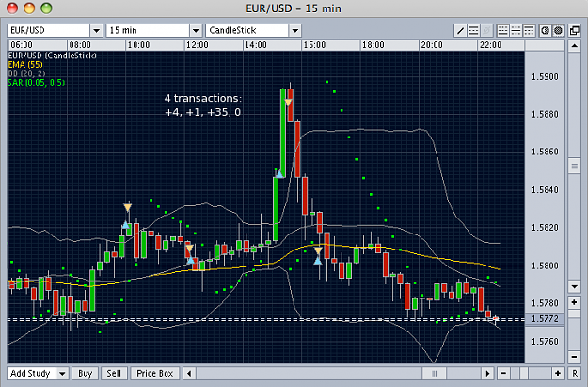
Task: Select the parallel channel lines tool
Action: (x=473, y=31)
